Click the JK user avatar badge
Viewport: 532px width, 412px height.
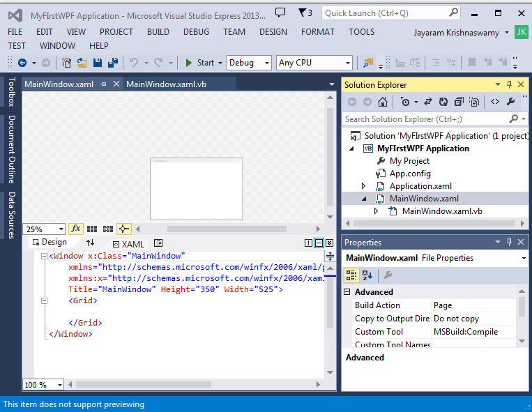[x=522, y=32]
